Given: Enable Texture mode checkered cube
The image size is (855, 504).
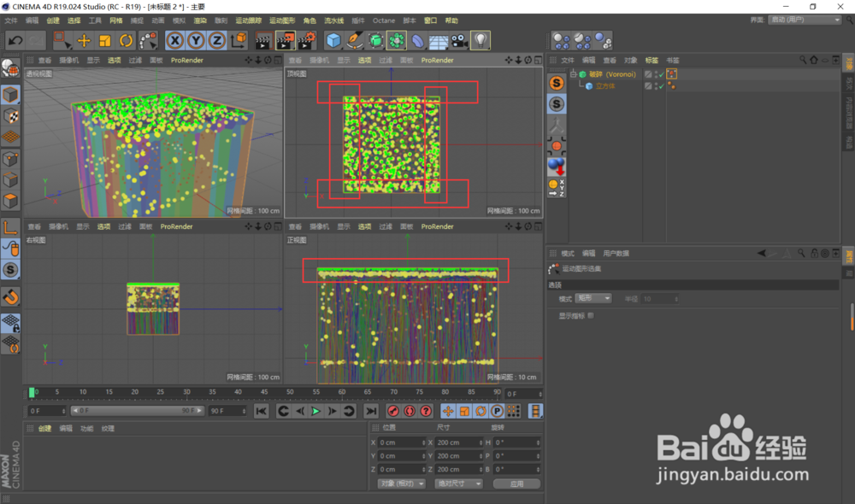Looking at the screenshot, I should 11,116.
